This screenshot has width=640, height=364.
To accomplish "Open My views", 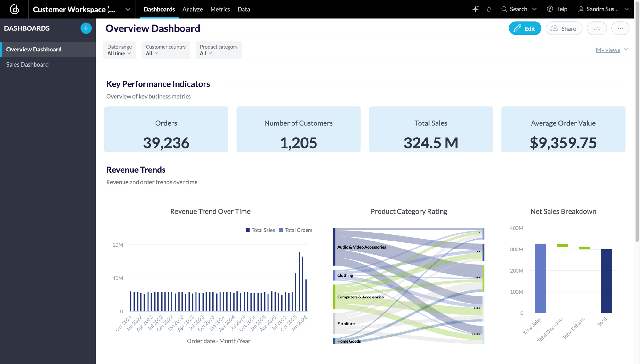I will pyautogui.click(x=608, y=50).
